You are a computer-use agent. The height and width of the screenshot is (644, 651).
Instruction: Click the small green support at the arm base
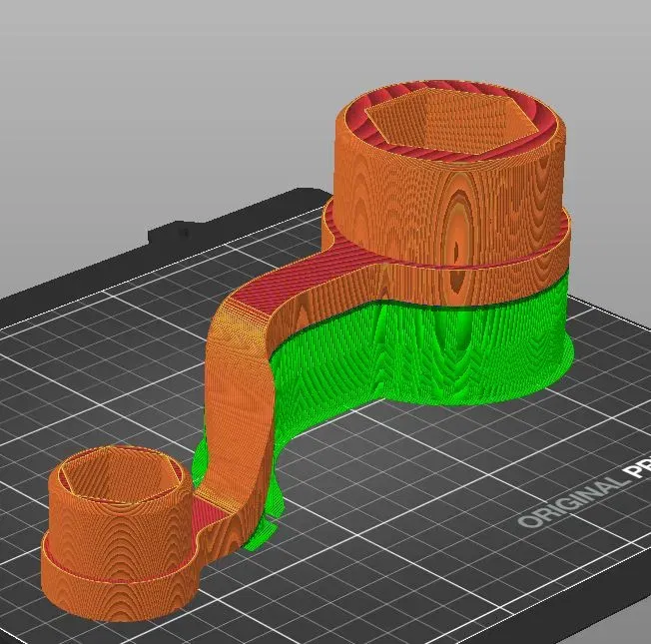[262, 533]
